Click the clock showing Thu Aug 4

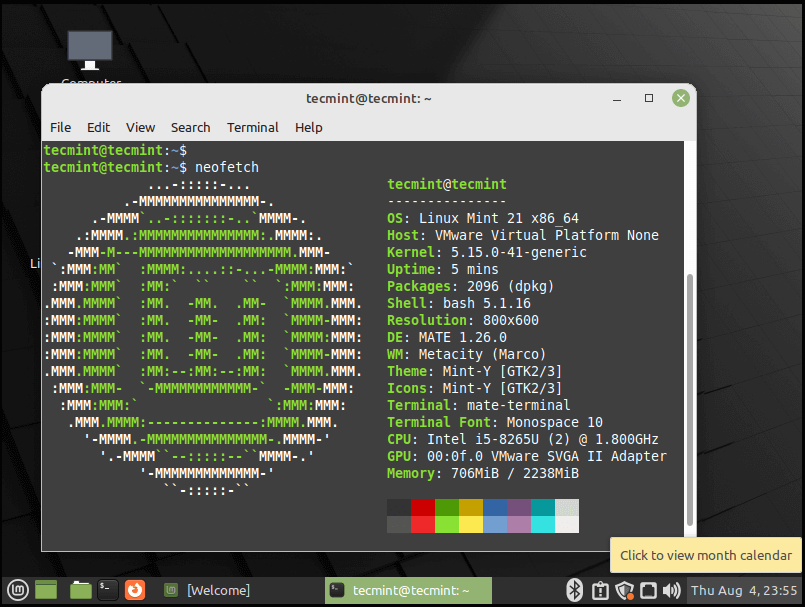[x=743, y=590]
